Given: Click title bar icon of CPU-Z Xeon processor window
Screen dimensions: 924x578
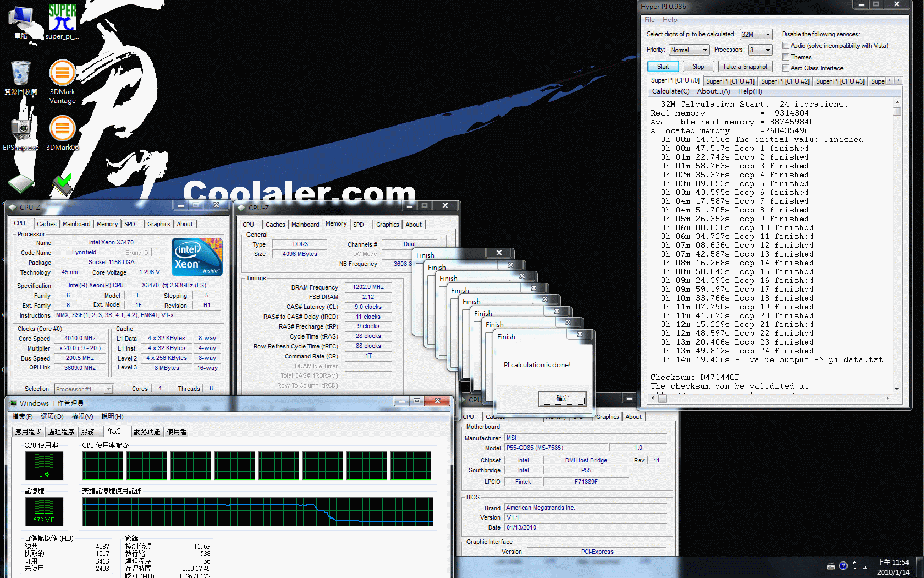Looking at the screenshot, I should (13, 208).
